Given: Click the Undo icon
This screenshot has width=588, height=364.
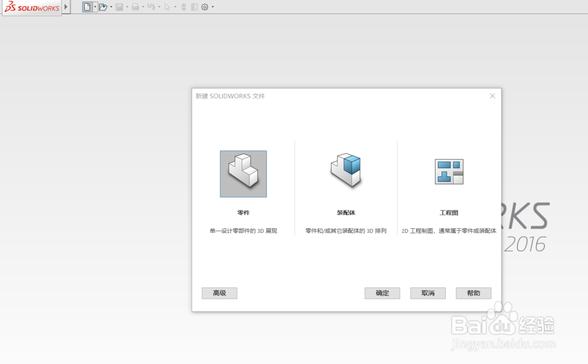Looking at the screenshot, I should [151, 6].
